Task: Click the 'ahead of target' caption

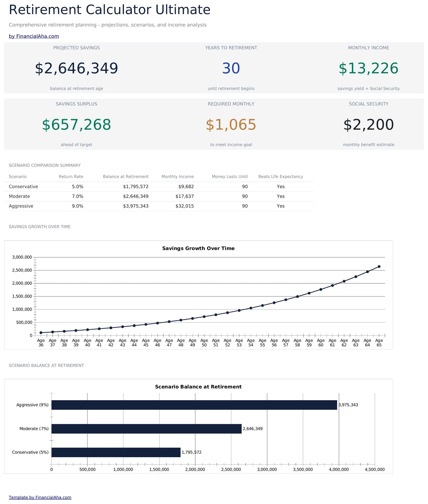Action: coord(76,144)
